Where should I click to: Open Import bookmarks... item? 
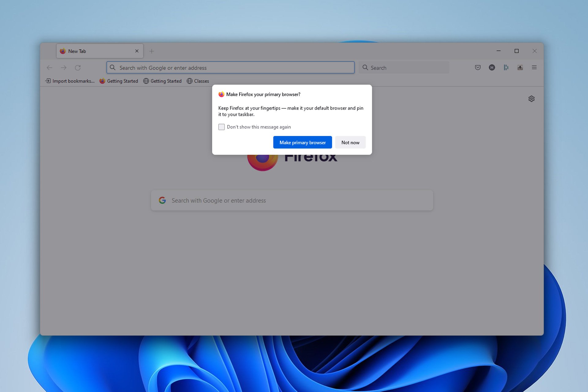click(70, 81)
